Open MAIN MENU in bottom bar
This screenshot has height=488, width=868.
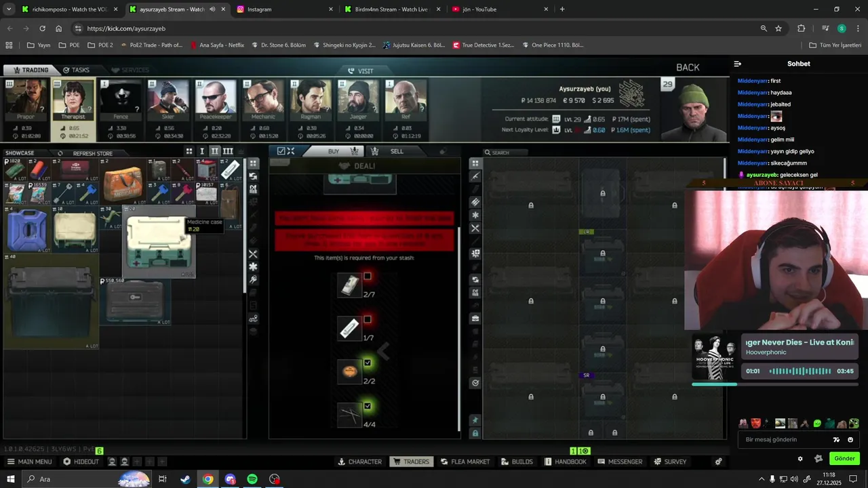click(x=29, y=462)
